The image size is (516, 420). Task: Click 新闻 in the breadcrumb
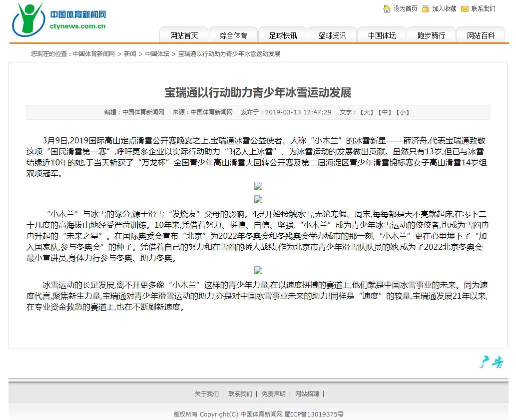130,53
